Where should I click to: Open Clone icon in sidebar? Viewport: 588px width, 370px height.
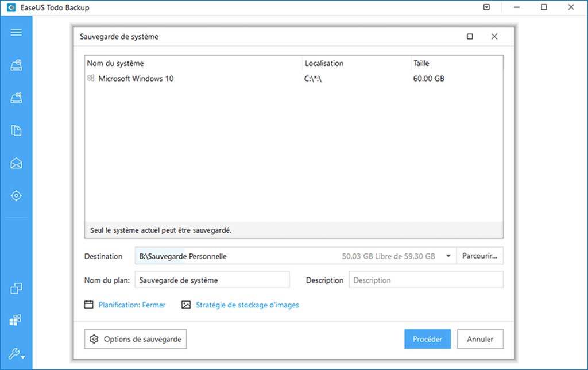pos(16,288)
